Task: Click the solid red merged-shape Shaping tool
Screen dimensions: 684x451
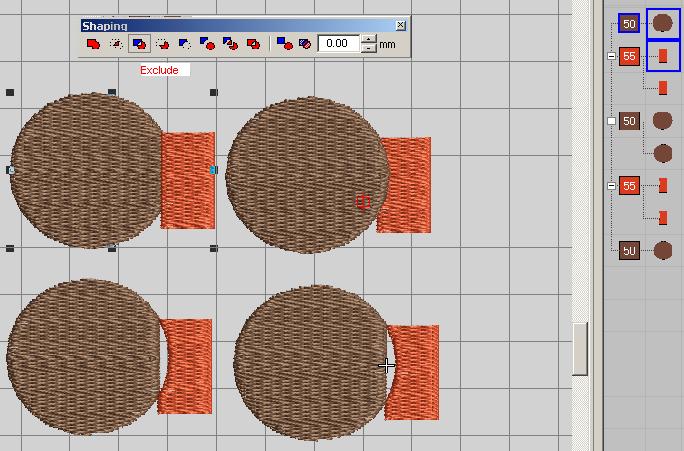Action: point(93,44)
